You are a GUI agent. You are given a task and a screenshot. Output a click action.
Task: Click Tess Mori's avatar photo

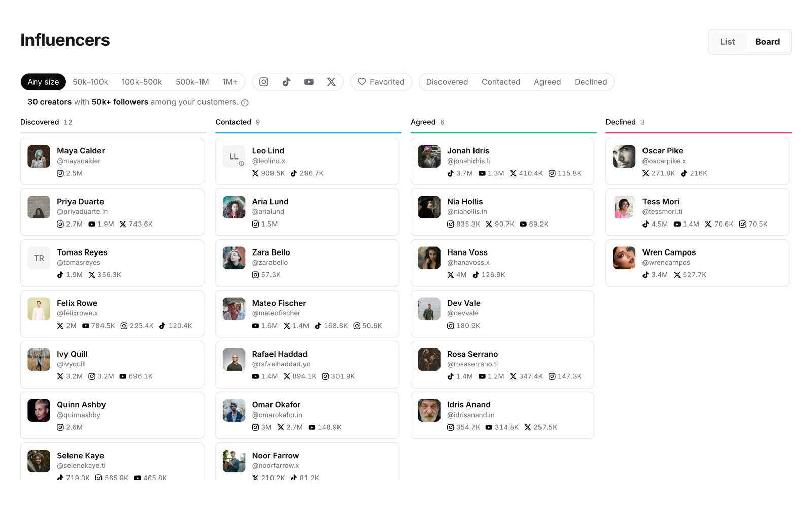624,207
